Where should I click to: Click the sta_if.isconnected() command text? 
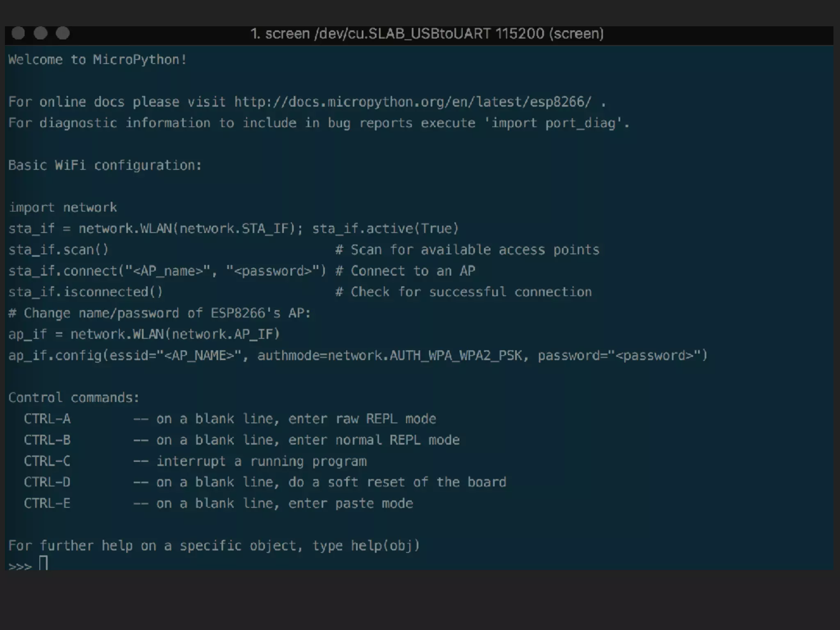85,292
